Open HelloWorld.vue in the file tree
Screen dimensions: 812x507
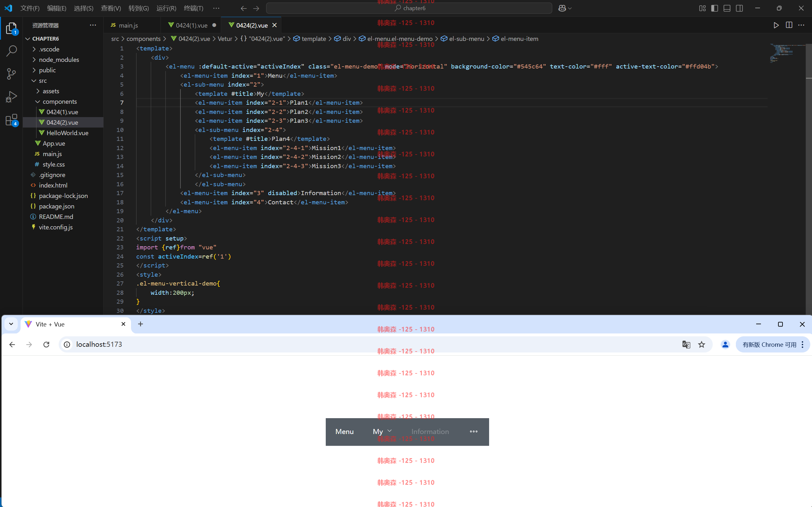[x=63, y=133]
